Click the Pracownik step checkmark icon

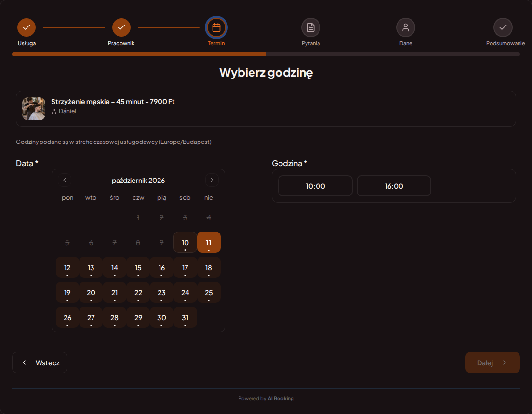(121, 27)
